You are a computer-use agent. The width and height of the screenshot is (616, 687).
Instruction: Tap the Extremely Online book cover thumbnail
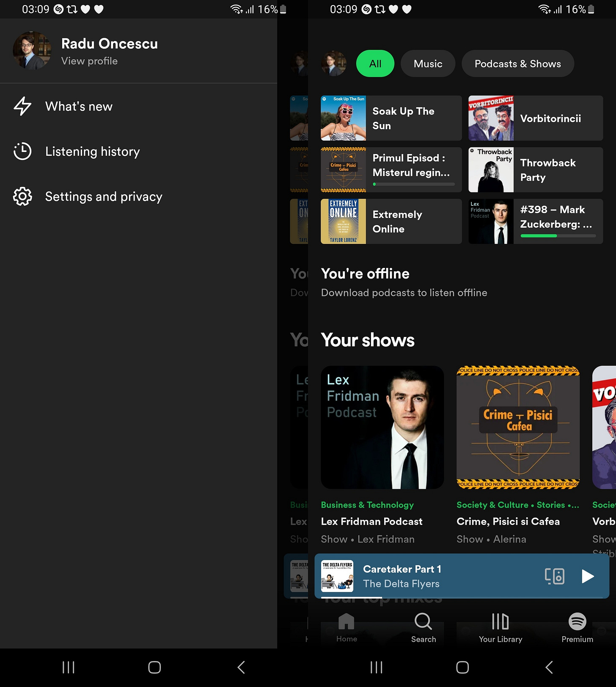pos(343,221)
